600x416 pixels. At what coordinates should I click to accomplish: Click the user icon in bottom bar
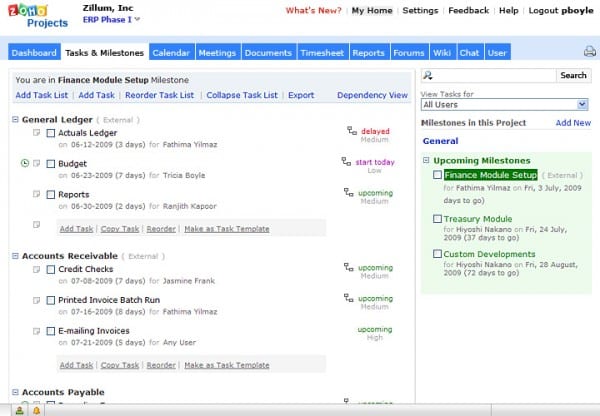(x=20, y=411)
